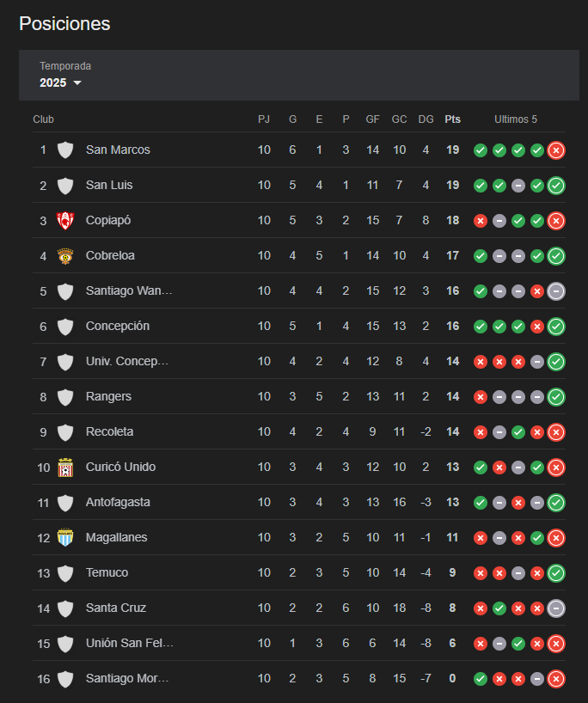
Task: Click Santa Cruz latest draw result icon
Action: pyautogui.click(x=556, y=608)
